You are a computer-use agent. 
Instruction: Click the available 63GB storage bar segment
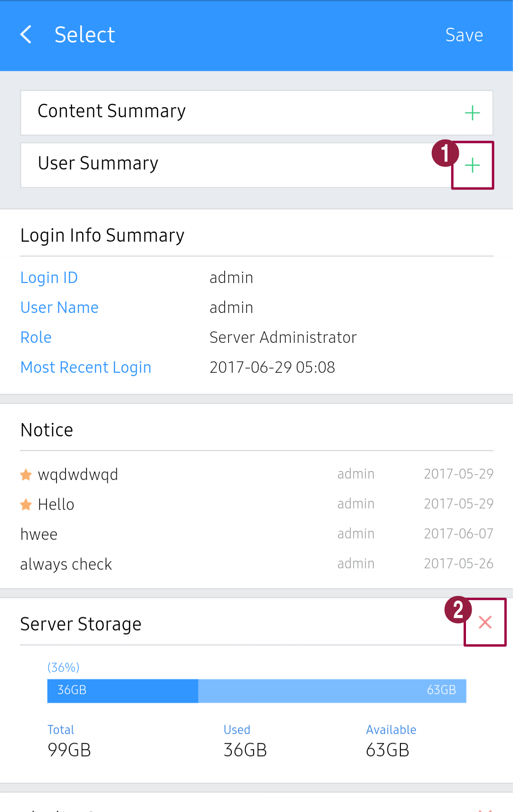coord(332,690)
